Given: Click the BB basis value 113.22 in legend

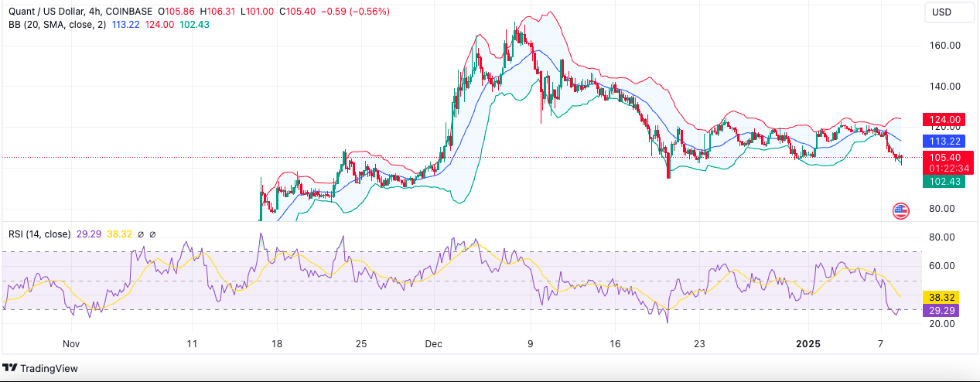Looking at the screenshot, I should pos(127,25).
